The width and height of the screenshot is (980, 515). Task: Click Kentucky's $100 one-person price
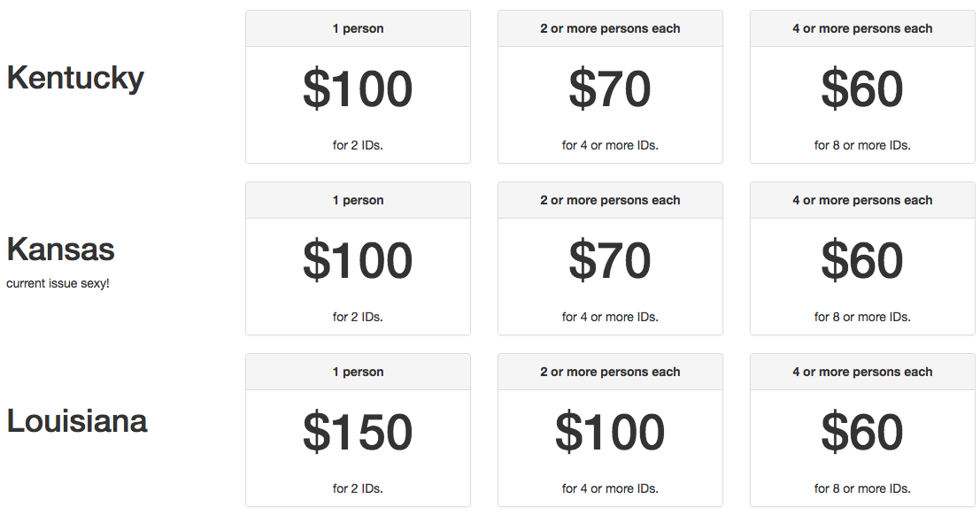[358, 88]
